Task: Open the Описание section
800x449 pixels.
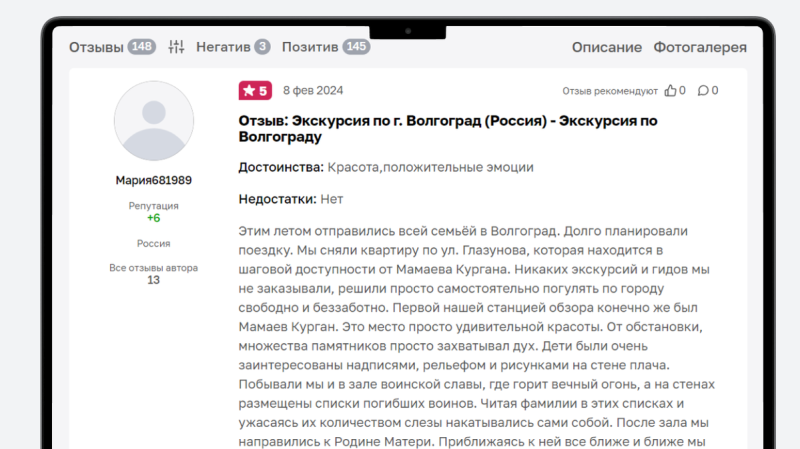Action: [607, 47]
